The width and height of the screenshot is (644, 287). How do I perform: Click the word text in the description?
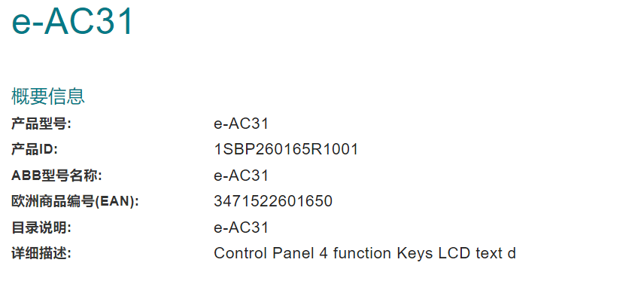click(x=489, y=253)
